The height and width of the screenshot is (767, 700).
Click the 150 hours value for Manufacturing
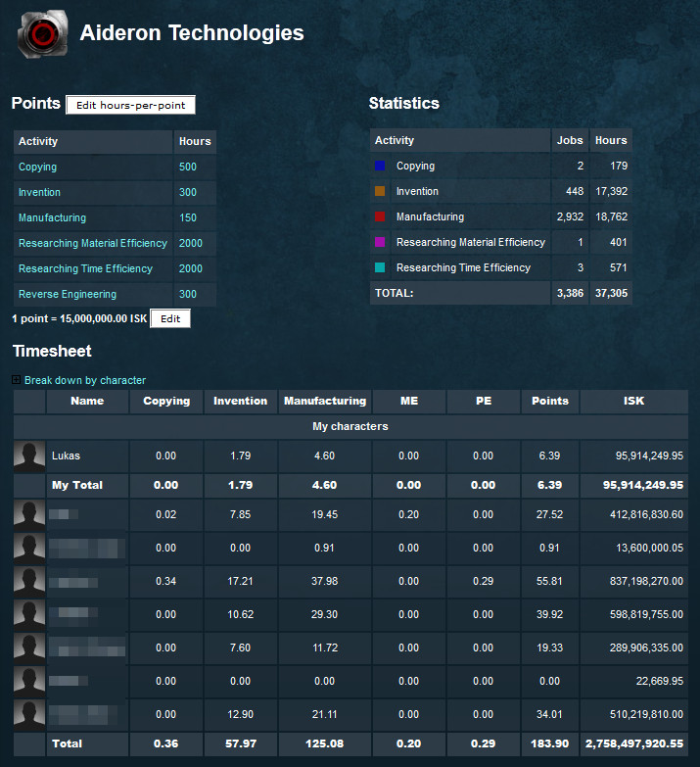click(188, 217)
